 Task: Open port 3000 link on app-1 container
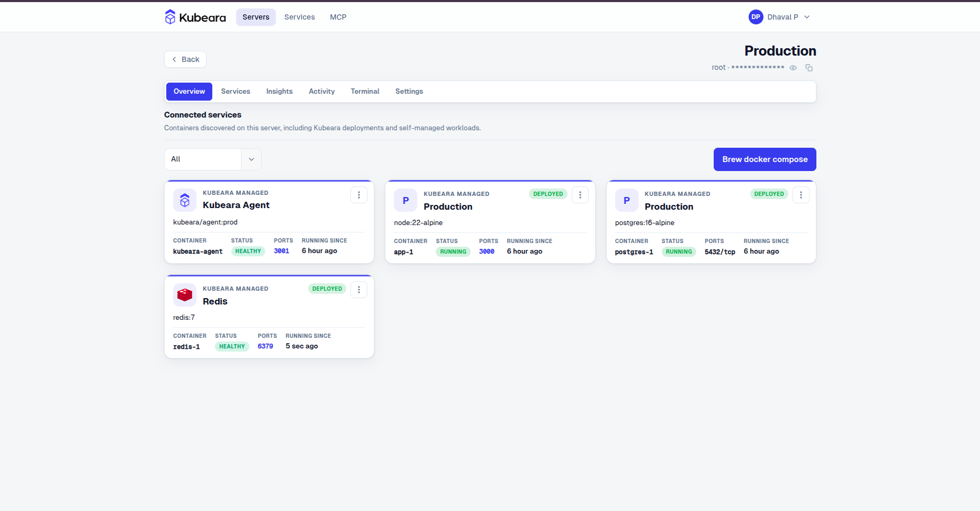coord(487,252)
